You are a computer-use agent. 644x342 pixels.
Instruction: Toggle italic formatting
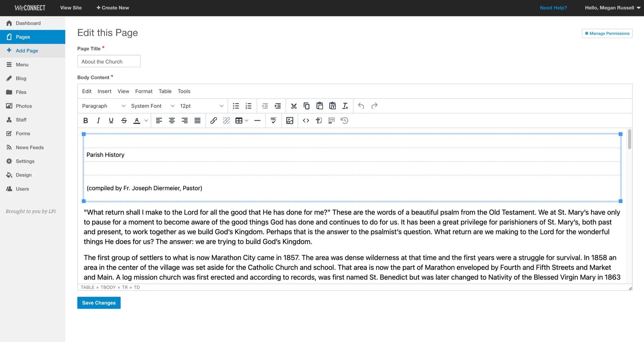[98, 120]
